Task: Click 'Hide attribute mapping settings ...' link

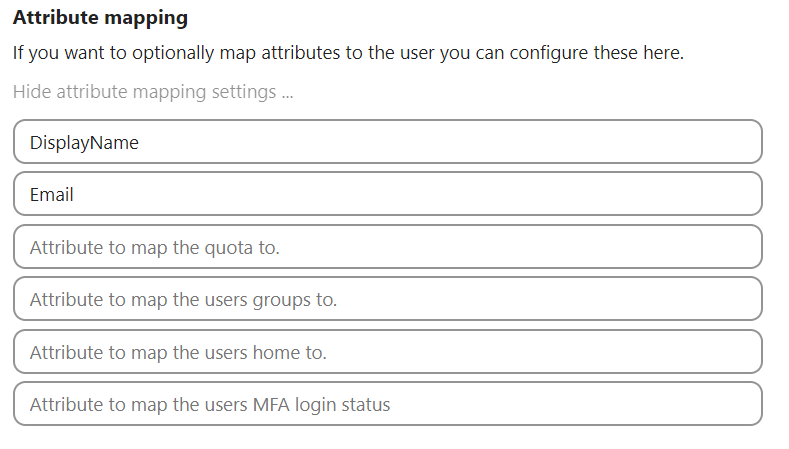Action: [153, 92]
